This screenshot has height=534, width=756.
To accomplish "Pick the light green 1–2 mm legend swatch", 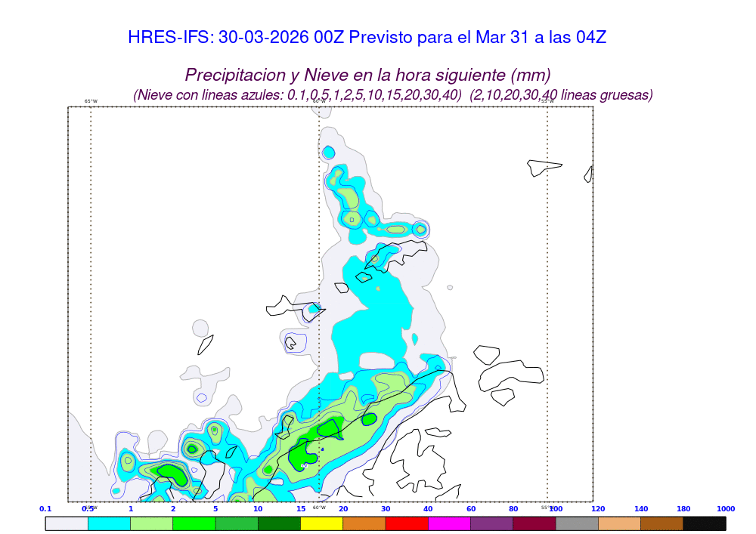I will coord(152,523).
